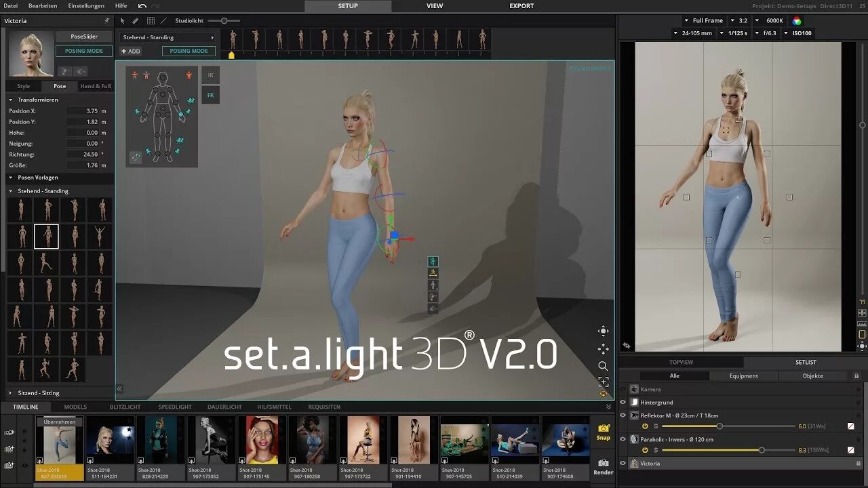
Task: Open the 6000K white balance dropdown
Action: [771, 21]
